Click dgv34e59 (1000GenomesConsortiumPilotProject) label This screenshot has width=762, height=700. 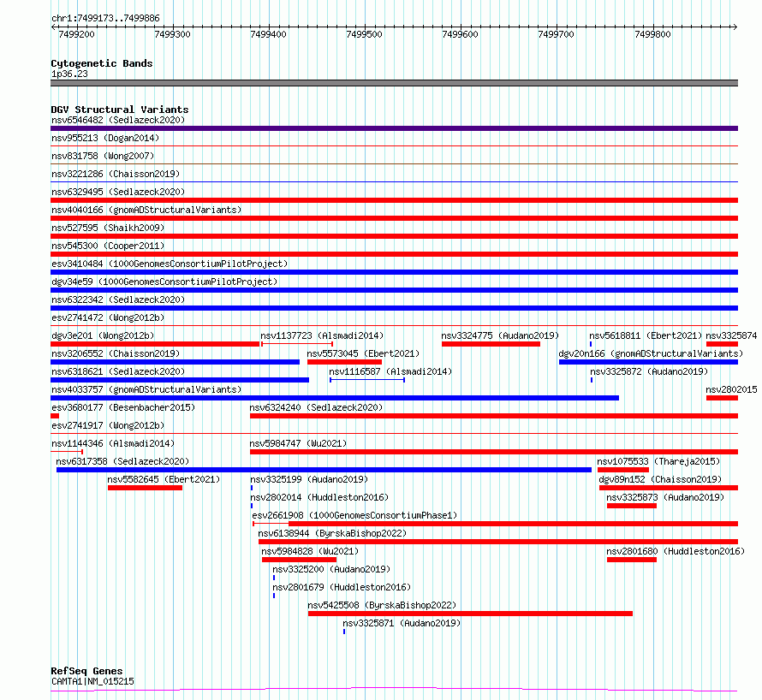[x=164, y=282]
